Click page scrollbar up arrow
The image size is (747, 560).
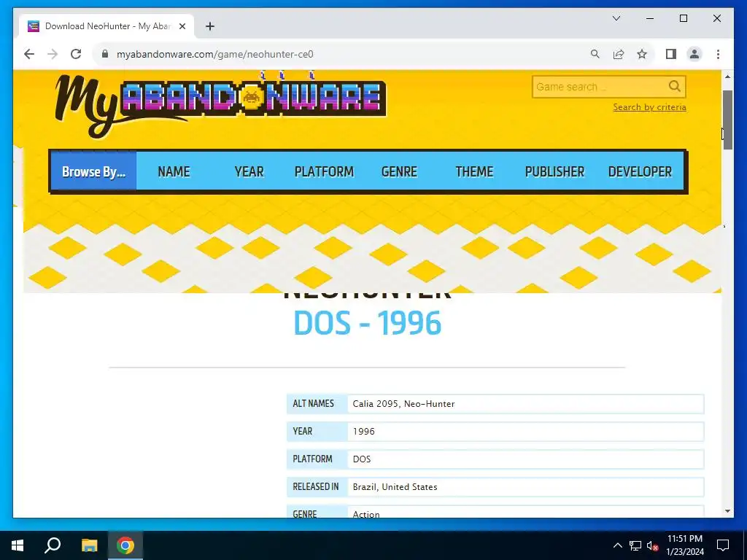coord(727,76)
